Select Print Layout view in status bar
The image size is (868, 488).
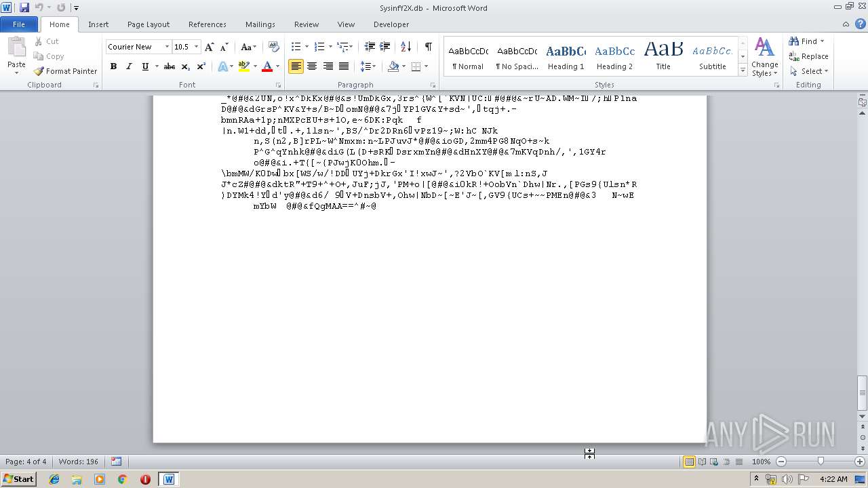click(689, 462)
